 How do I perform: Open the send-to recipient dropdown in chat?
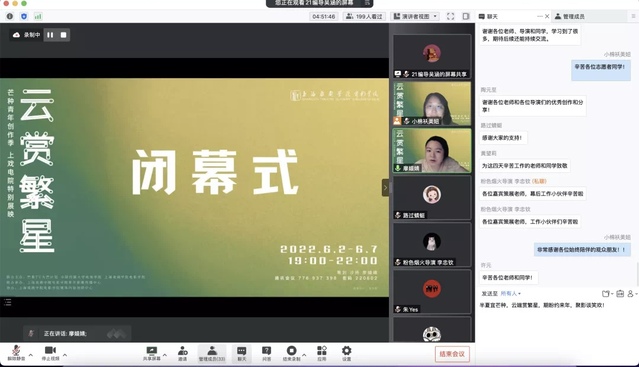tap(510, 293)
